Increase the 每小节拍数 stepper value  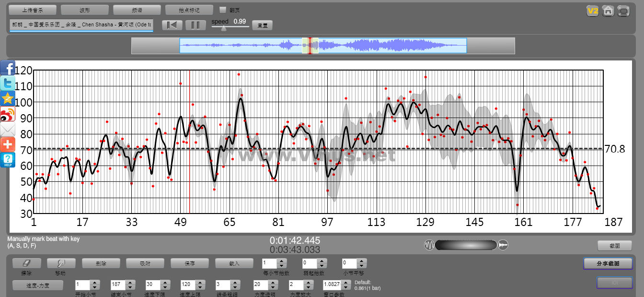282,261
